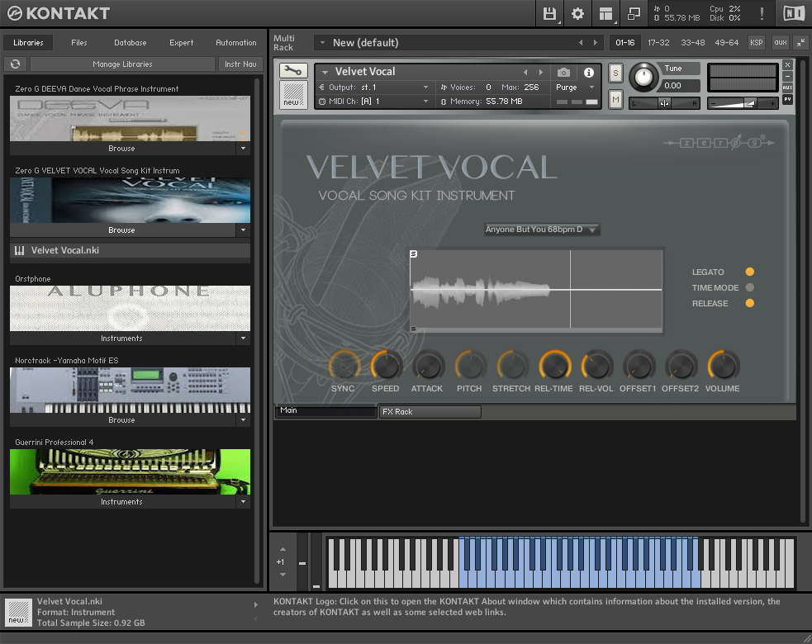Click the Velvet Vocal instrument thumbnail icon
The height and width of the screenshot is (644, 812).
(x=293, y=94)
